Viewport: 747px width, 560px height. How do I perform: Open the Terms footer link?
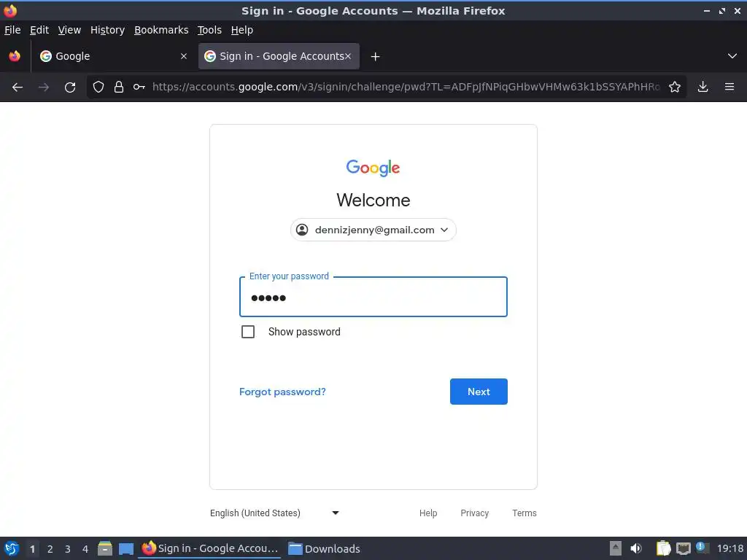pyautogui.click(x=524, y=513)
